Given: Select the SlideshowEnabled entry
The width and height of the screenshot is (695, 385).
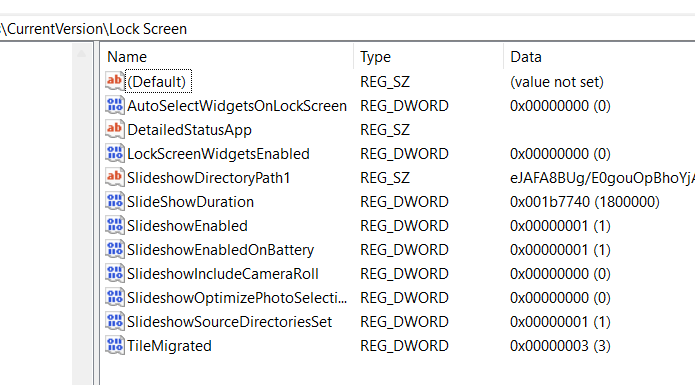Looking at the screenshot, I should 187,226.
